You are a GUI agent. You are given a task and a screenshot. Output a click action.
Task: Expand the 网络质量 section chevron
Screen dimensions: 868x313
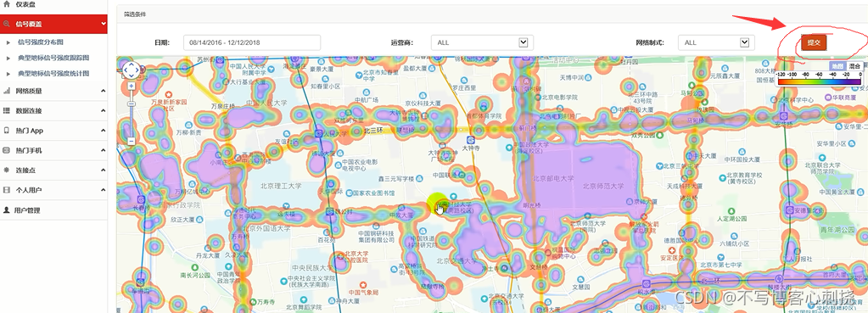pyautogui.click(x=104, y=91)
